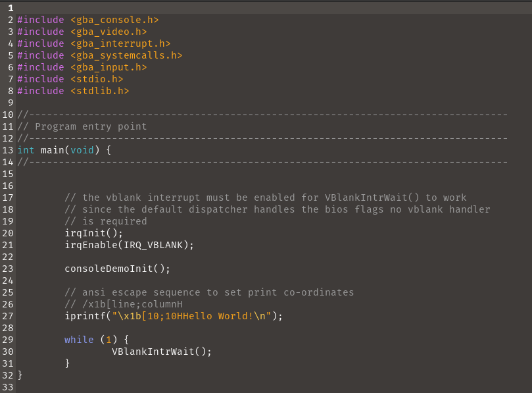Click line number 33 in the gutter
The width and height of the screenshot is (532, 393).
[x=8, y=387]
